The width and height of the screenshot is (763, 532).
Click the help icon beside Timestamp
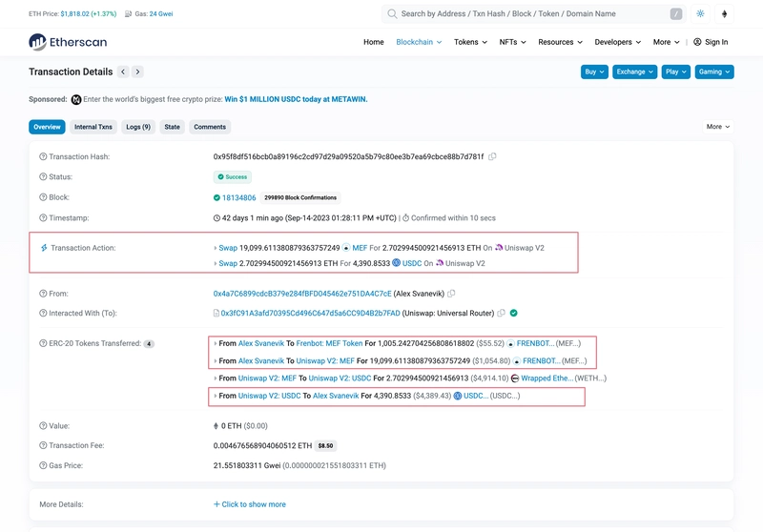click(43, 218)
